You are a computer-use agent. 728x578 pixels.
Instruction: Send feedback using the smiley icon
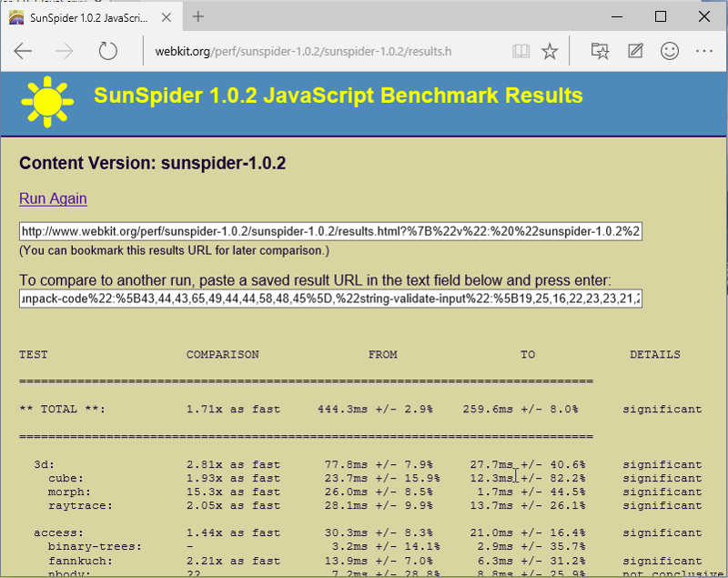671,51
